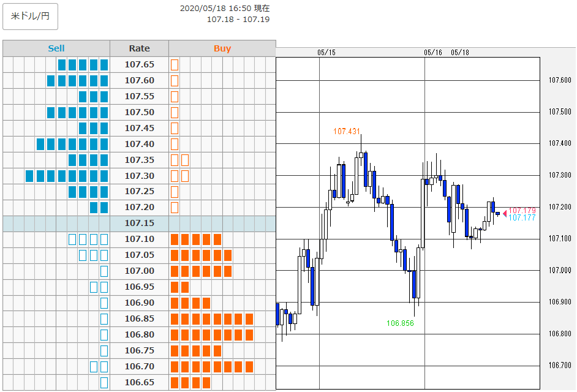Click the 107.500 price axis label

pos(560,112)
